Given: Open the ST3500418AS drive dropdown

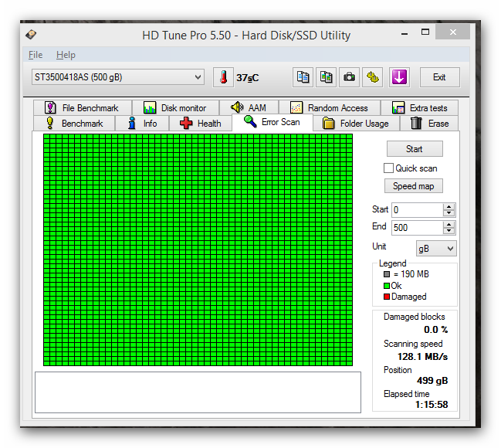Looking at the screenshot, I should [118, 77].
